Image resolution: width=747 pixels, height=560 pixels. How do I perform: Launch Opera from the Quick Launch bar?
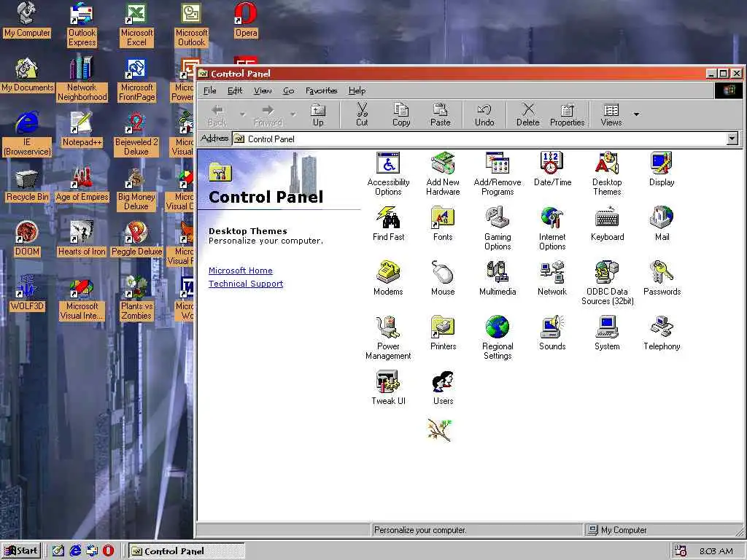click(108, 551)
